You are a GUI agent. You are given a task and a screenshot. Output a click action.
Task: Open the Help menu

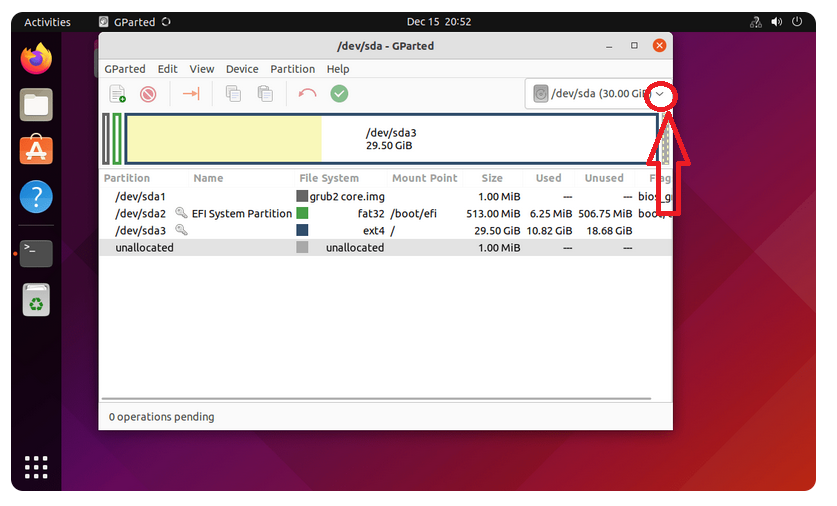pos(338,69)
